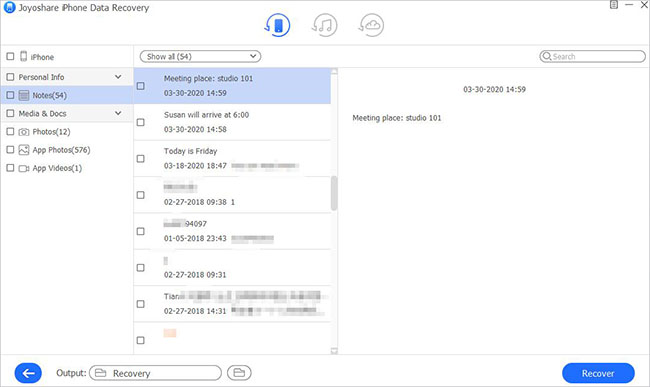The width and height of the screenshot is (650, 387).
Task: Click the Recover button
Action: point(598,373)
